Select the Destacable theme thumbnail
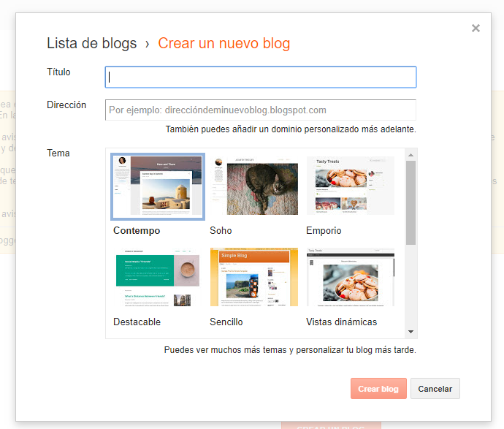 tap(158, 277)
